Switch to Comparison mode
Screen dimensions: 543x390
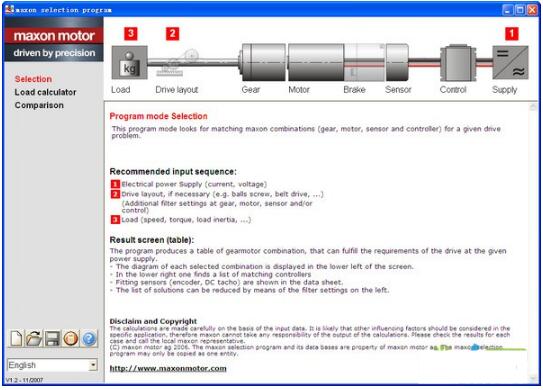39,105
